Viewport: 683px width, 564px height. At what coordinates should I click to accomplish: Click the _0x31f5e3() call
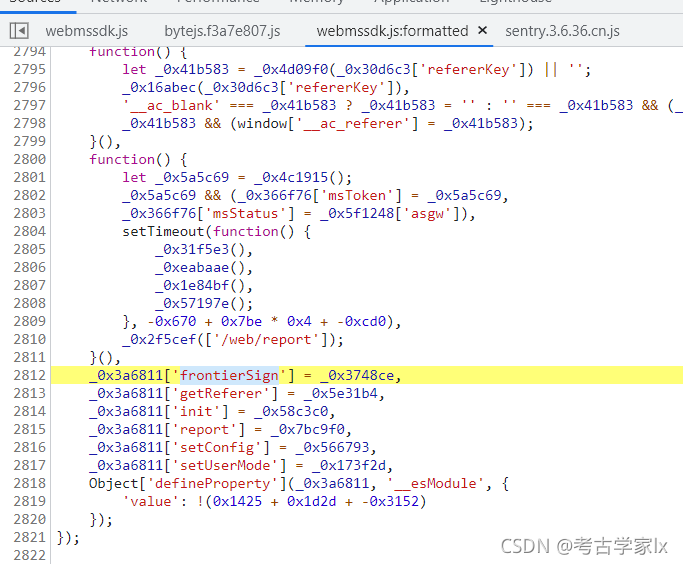coord(200,249)
